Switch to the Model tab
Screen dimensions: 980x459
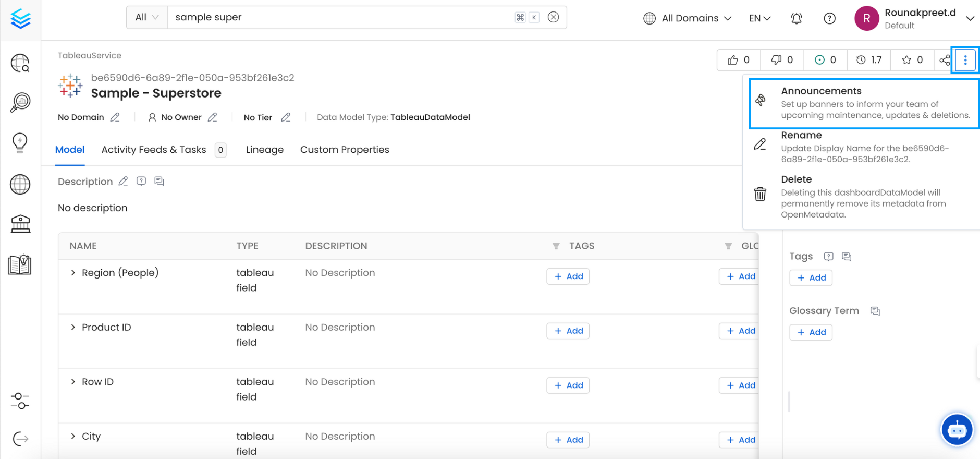tap(70, 150)
